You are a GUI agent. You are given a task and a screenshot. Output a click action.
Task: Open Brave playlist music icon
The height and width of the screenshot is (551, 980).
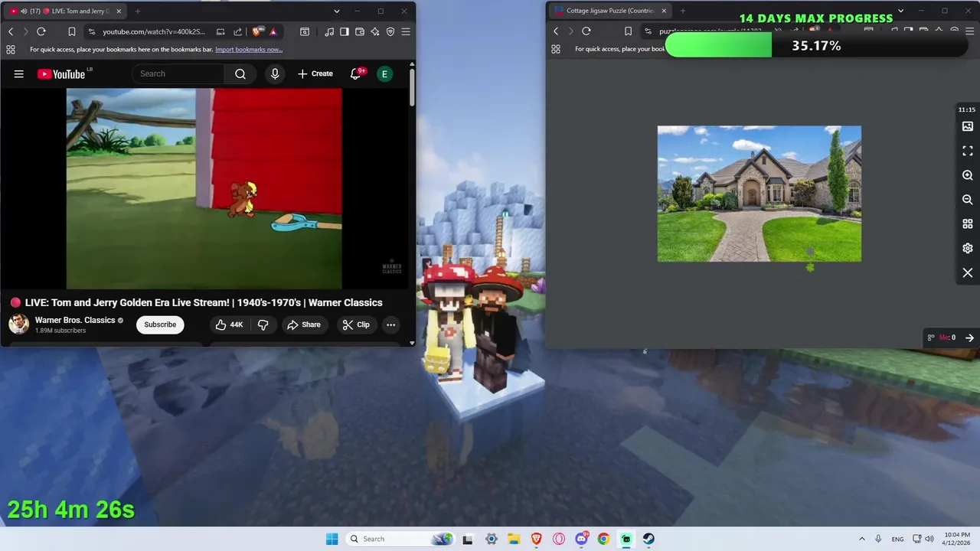pyautogui.click(x=328, y=31)
